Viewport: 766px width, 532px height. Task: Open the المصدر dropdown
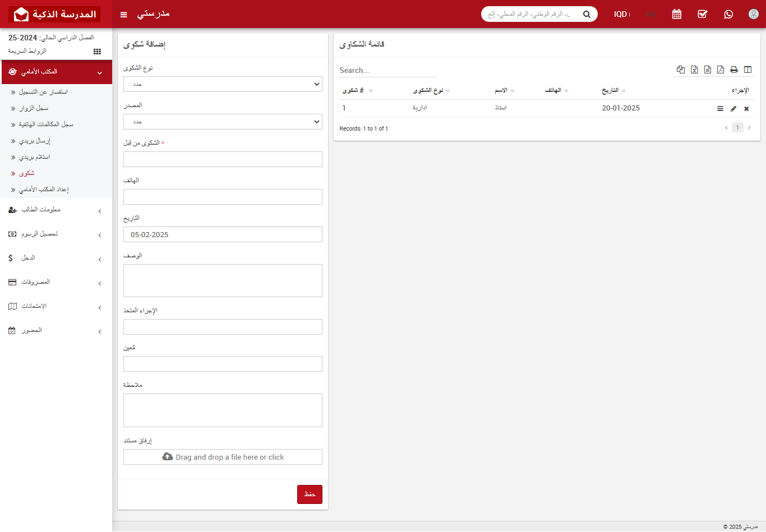[x=223, y=122]
